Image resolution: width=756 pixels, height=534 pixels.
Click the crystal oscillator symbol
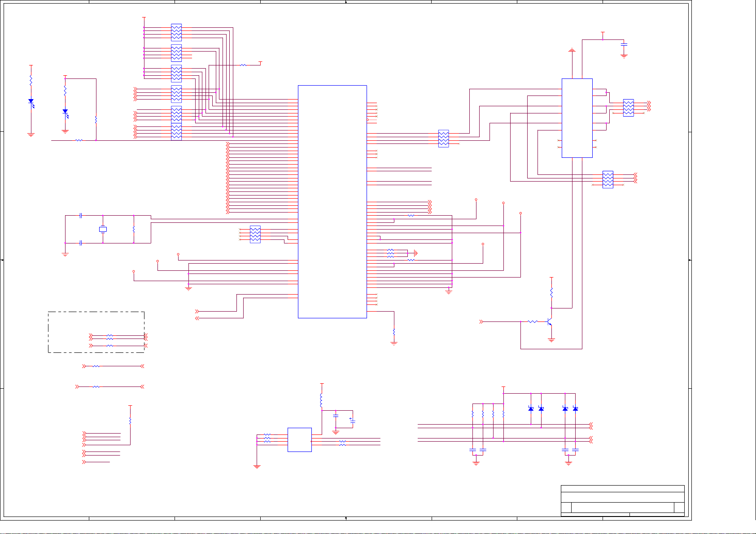(x=103, y=230)
